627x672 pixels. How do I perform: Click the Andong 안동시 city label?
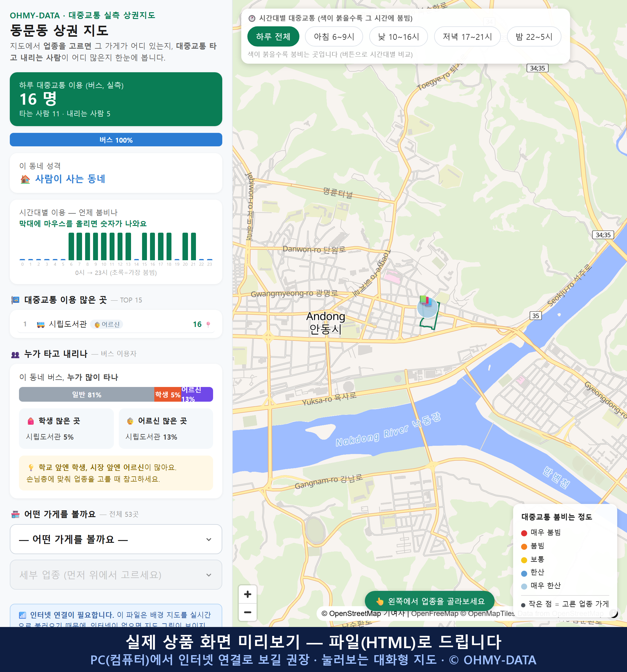[x=325, y=323]
